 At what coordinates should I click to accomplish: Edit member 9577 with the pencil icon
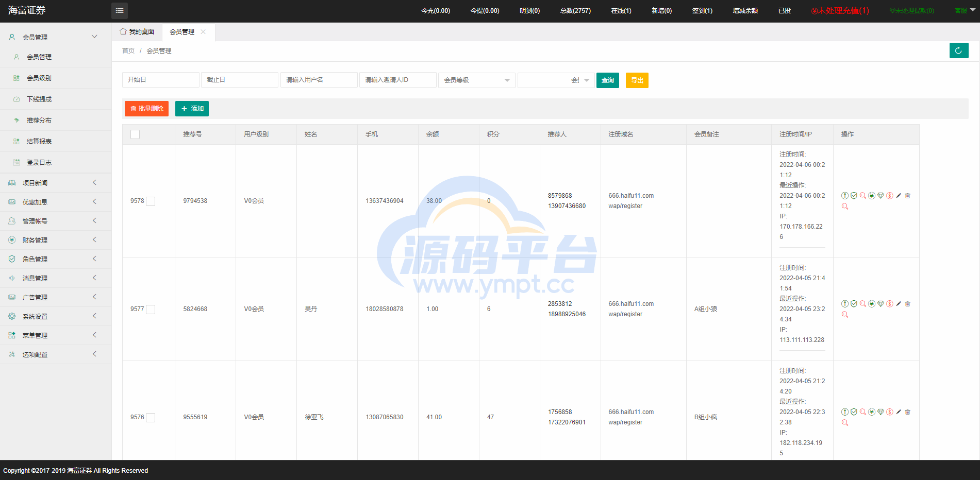[x=899, y=304]
